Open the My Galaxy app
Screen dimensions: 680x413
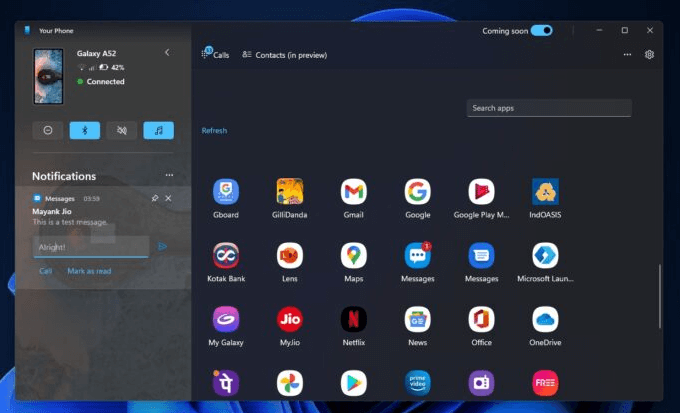226,319
